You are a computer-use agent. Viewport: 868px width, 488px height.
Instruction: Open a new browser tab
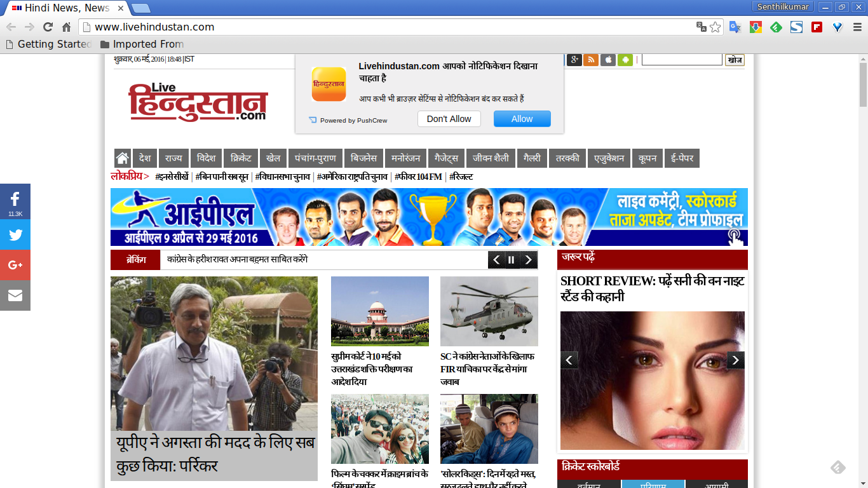(x=140, y=8)
